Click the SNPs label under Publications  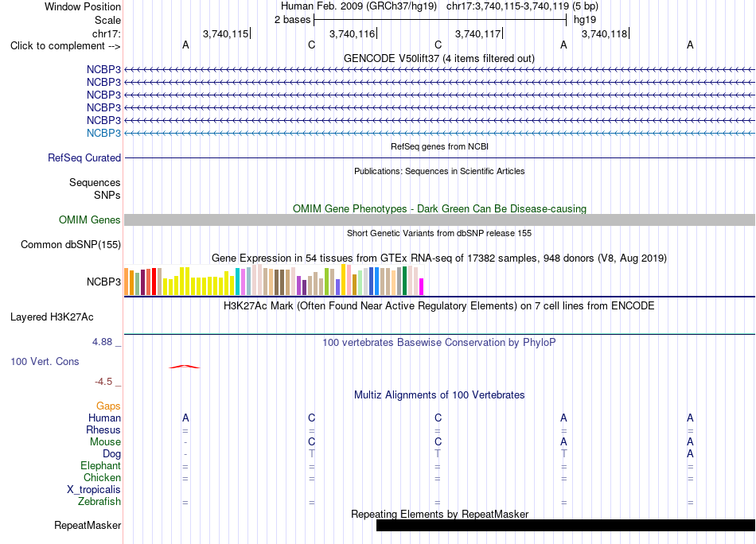pyautogui.click(x=107, y=195)
